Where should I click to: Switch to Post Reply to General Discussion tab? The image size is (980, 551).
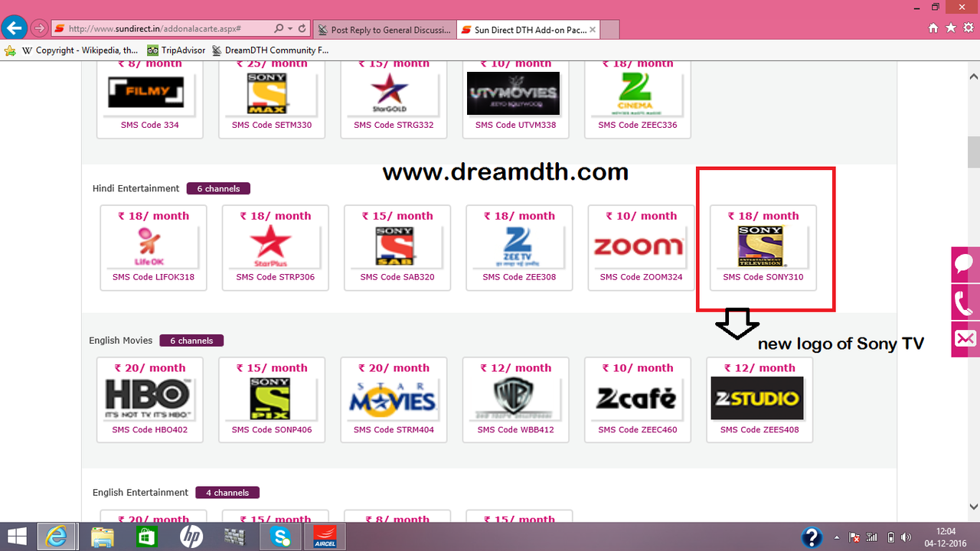coord(385,30)
